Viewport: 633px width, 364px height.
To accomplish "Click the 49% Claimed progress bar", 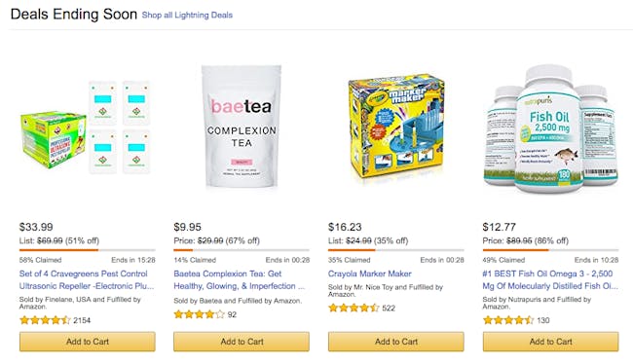I will pos(550,250).
